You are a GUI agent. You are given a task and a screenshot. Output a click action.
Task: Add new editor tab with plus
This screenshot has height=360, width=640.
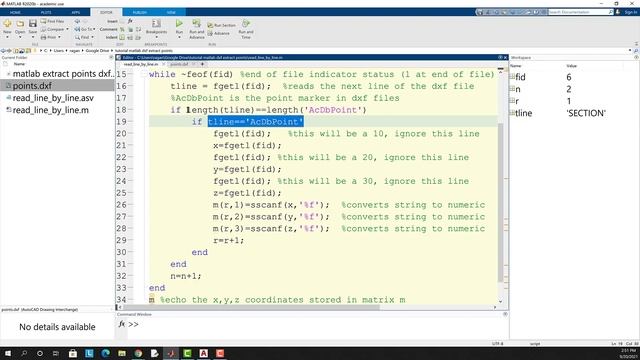pos(202,64)
